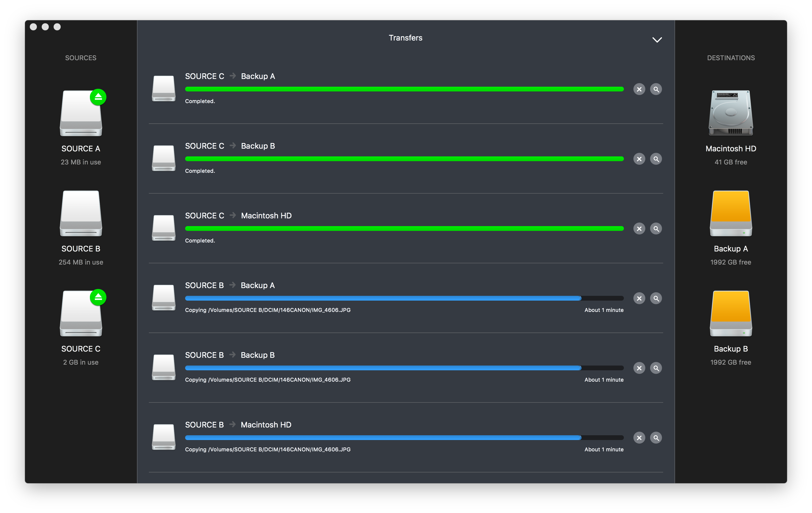Click SOURCE B to Backup A progress bar
812x513 pixels.
coord(404,298)
